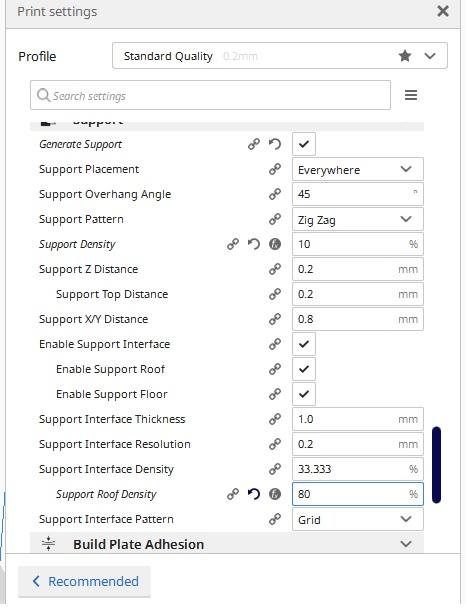
Task: Click the function icon beside Support Density
Action: (275, 244)
